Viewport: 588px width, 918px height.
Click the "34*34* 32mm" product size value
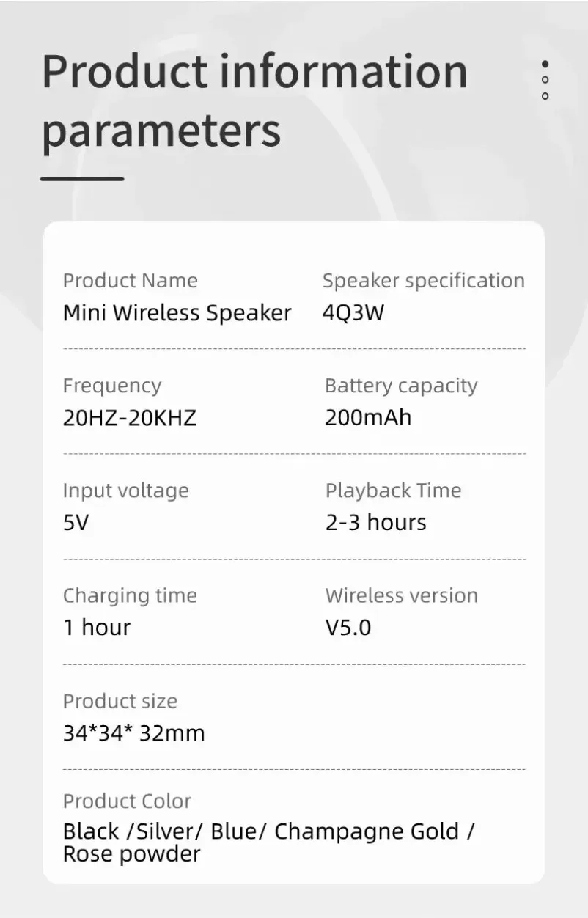pyautogui.click(x=133, y=732)
